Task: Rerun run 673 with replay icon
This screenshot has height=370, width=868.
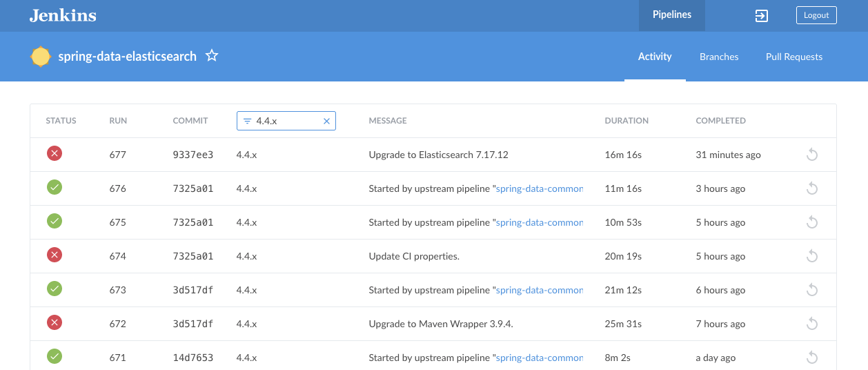Action: coord(812,290)
